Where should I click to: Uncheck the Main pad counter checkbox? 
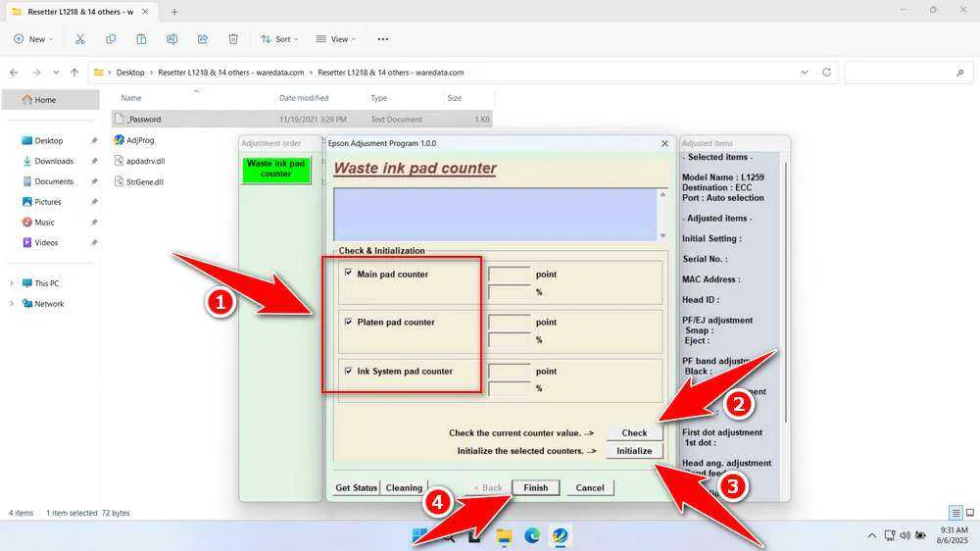pyautogui.click(x=348, y=274)
